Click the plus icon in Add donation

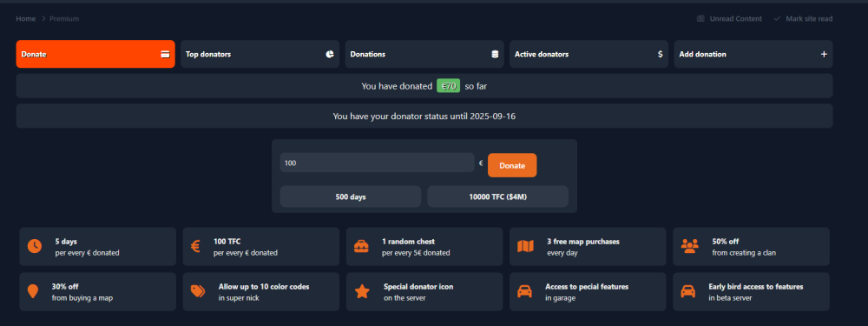(824, 54)
